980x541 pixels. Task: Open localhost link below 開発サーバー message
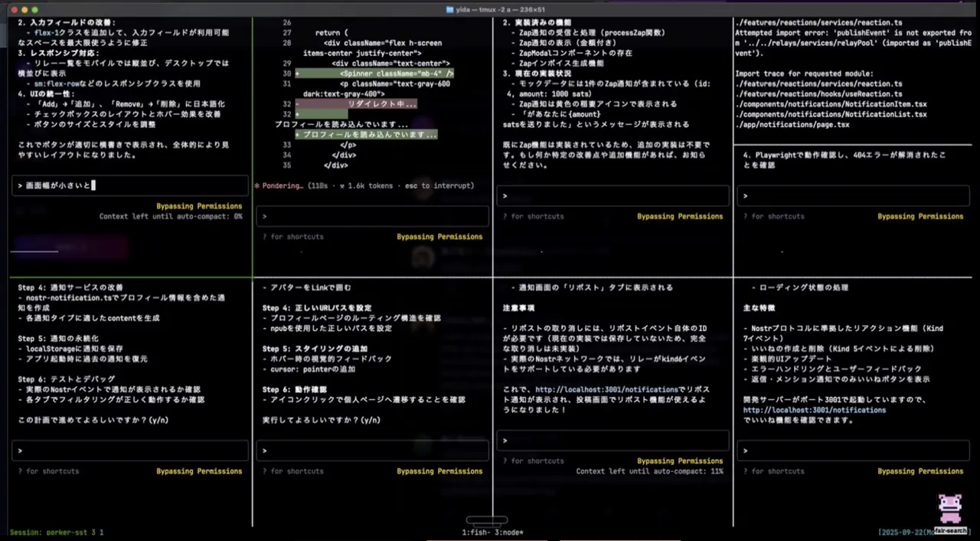click(814, 410)
